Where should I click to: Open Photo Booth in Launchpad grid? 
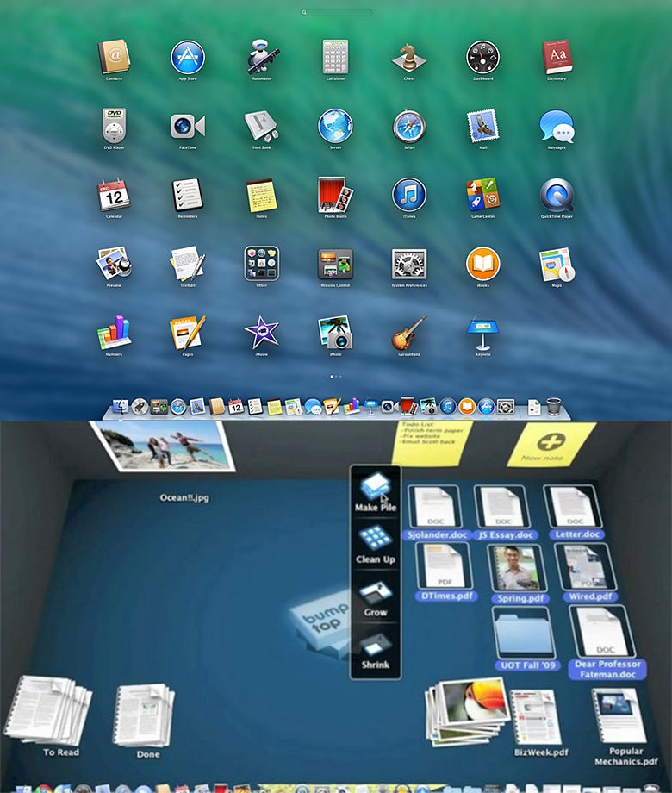[335, 195]
